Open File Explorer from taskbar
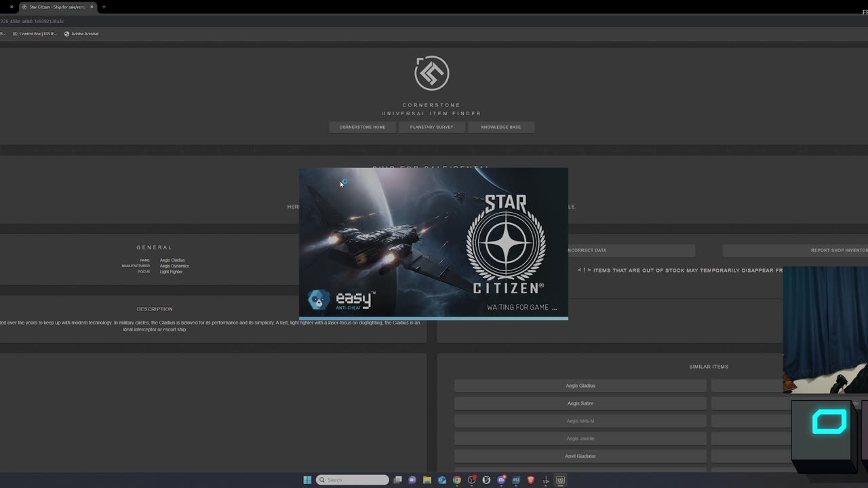868x488 pixels. pos(427,480)
